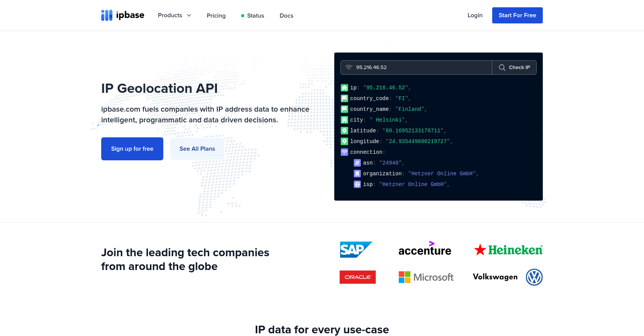
Task: Click the ipbase logo
Action: click(x=123, y=15)
